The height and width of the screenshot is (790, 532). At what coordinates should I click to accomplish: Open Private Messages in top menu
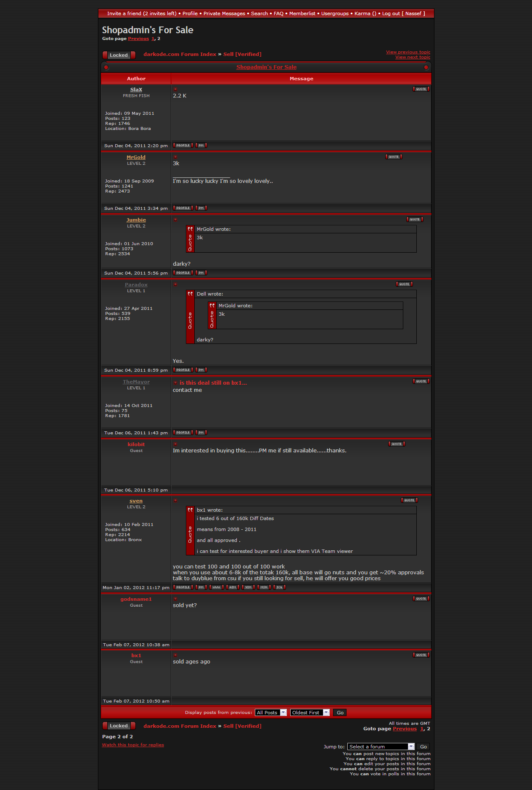pos(224,13)
